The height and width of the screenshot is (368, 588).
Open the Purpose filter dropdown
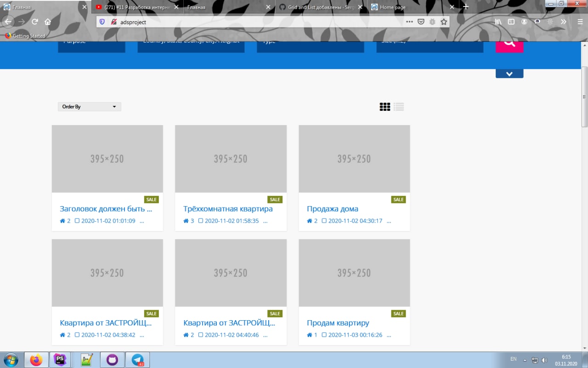(x=91, y=46)
